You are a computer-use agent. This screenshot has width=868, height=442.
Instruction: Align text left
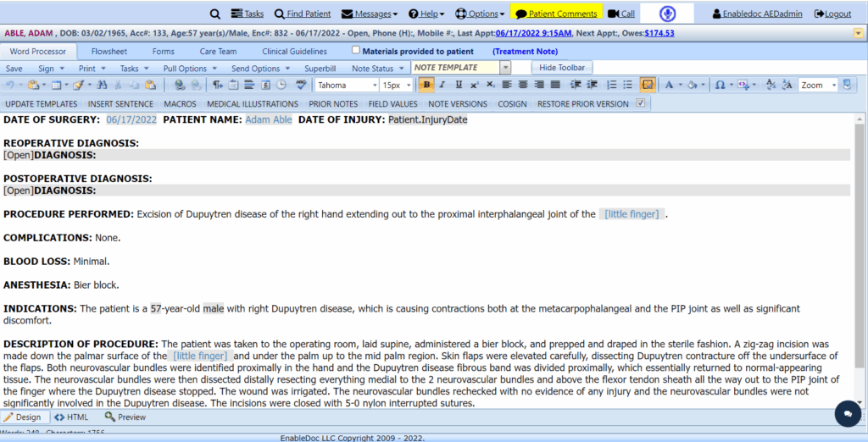click(507, 86)
